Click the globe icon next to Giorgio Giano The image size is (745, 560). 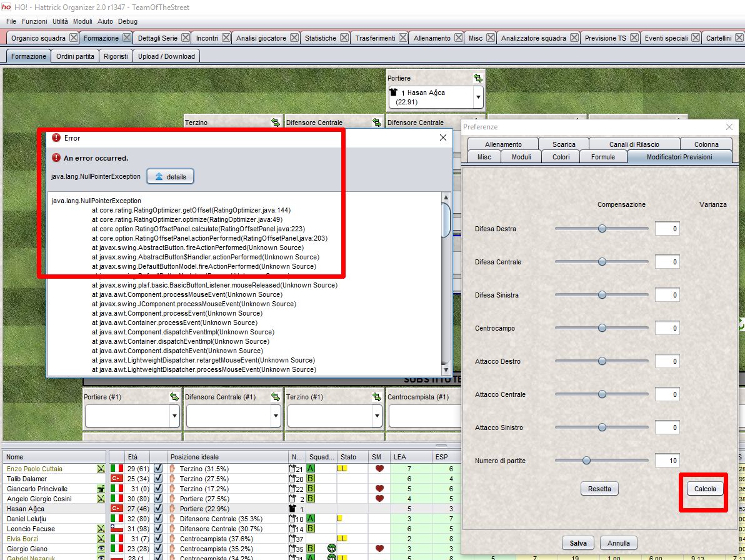click(332, 548)
